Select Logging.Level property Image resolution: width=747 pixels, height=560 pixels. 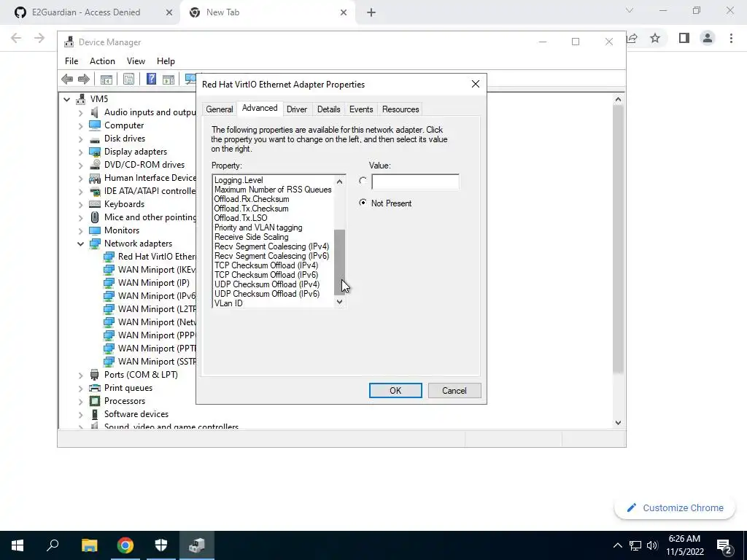[x=239, y=180]
